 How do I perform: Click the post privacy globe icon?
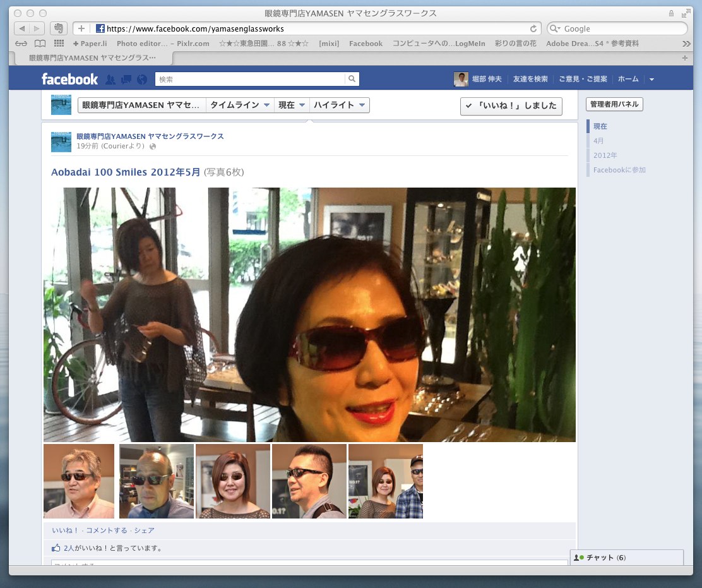coord(153,147)
